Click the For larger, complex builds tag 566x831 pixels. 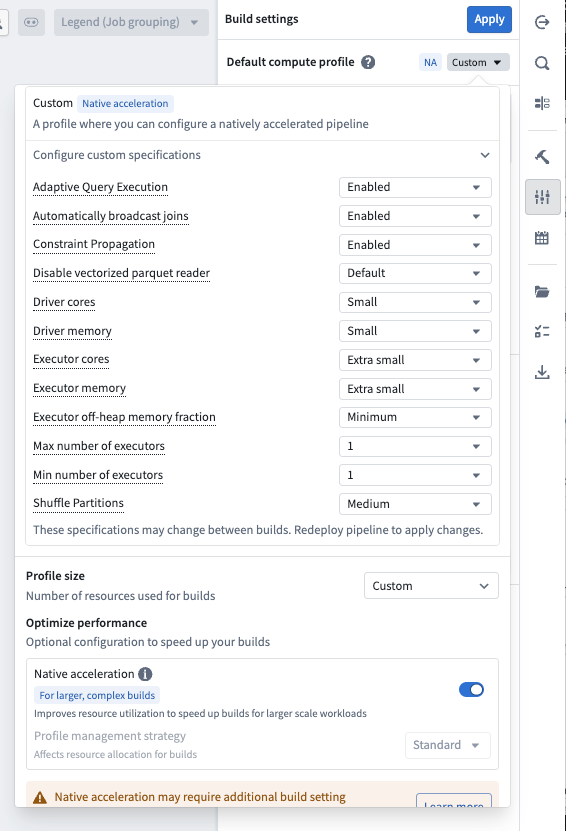(97, 695)
